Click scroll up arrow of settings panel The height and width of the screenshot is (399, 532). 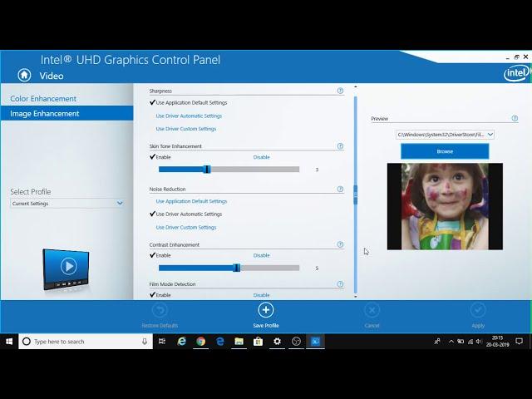coord(355,86)
